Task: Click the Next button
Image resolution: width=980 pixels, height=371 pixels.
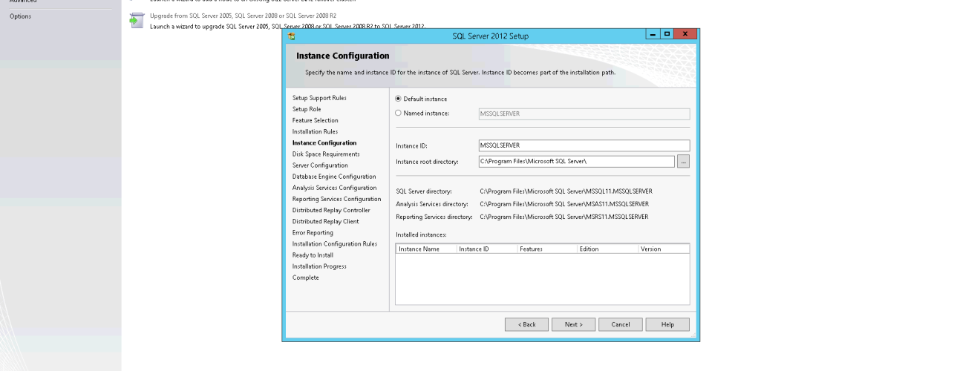Action: [x=574, y=324]
